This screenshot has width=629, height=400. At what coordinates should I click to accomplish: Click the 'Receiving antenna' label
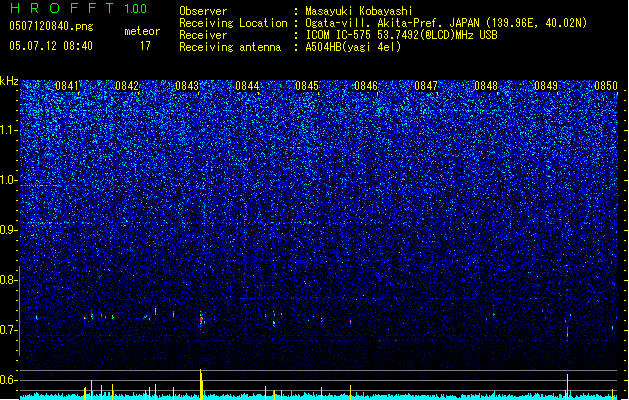[x=230, y=47]
